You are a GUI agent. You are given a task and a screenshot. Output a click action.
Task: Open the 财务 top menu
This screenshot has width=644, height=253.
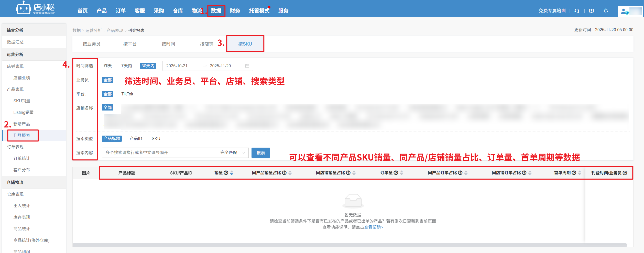point(235,11)
